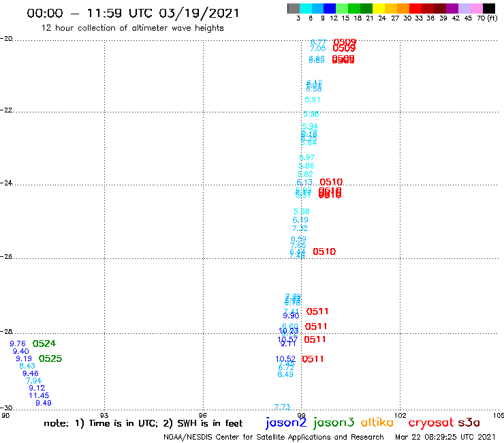Select the wave height value 8.43
The height and width of the screenshot is (443, 504).
tap(27, 366)
